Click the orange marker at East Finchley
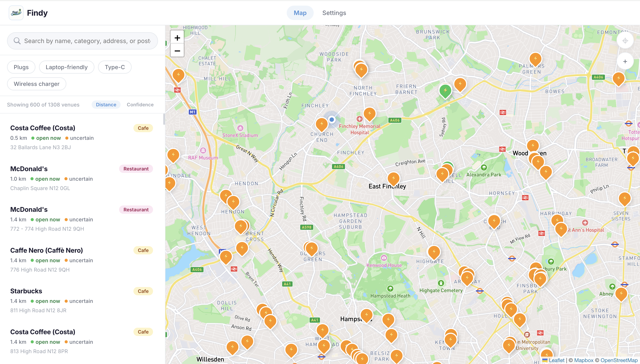This screenshot has height=364, width=640. [393, 178]
